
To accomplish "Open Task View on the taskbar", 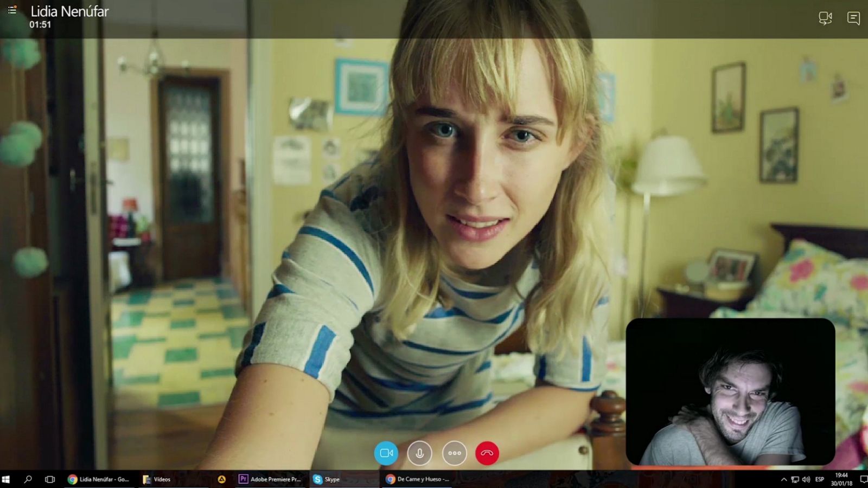I will tap(50, 479).
